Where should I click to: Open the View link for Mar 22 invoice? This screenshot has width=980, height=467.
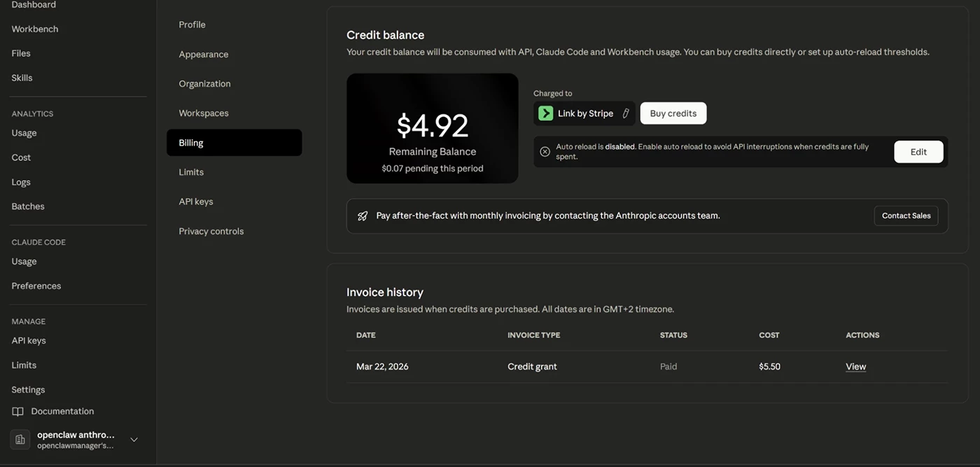pyautogui.click(x=855, y=367)
